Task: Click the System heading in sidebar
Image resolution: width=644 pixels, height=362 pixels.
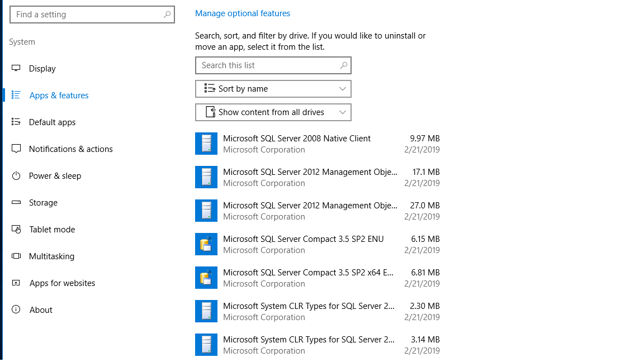Action: pyautogui.click(x=22, y=42)
